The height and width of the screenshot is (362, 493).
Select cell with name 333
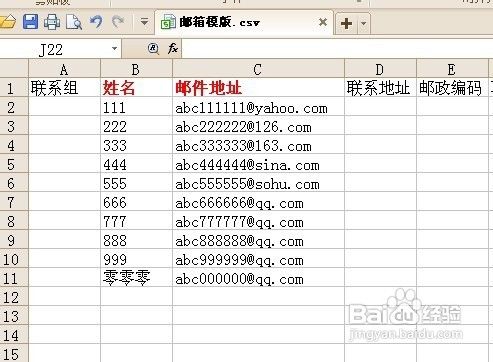tap(136, 145)
